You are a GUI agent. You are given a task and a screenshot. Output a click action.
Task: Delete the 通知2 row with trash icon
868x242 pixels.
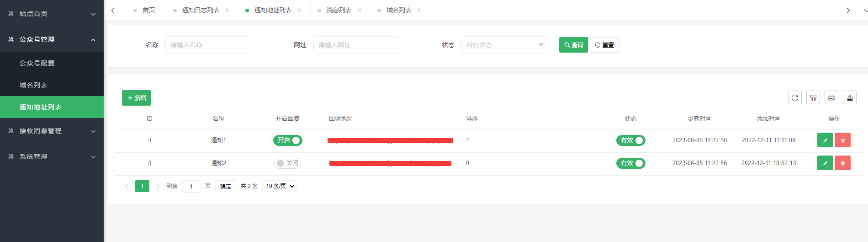pos(842,163)
